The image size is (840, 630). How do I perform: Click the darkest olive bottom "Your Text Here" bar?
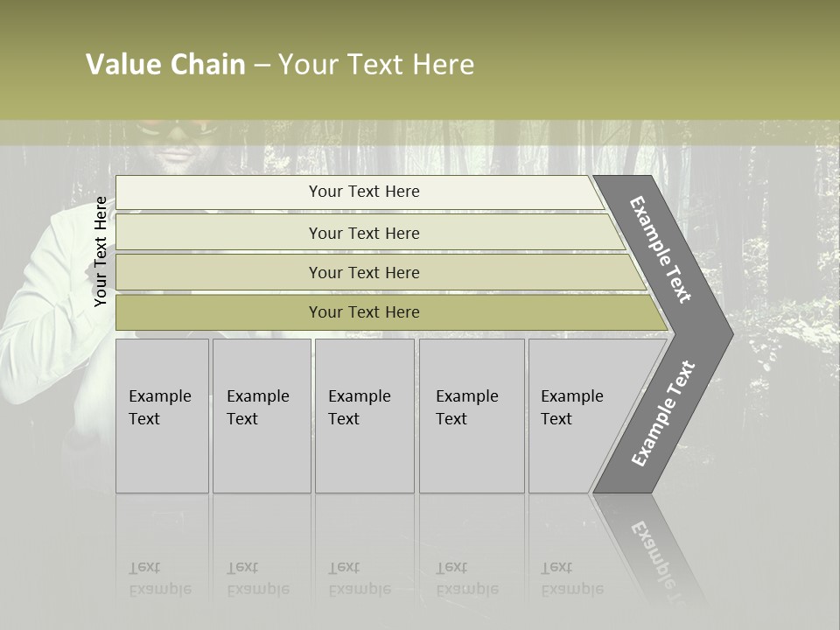pyautogui.click(x=363, y=312)
